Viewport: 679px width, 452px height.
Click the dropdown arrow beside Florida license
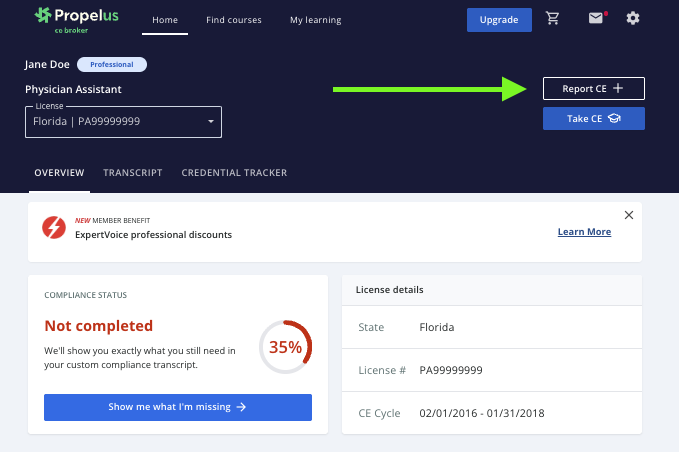(211, 122)
